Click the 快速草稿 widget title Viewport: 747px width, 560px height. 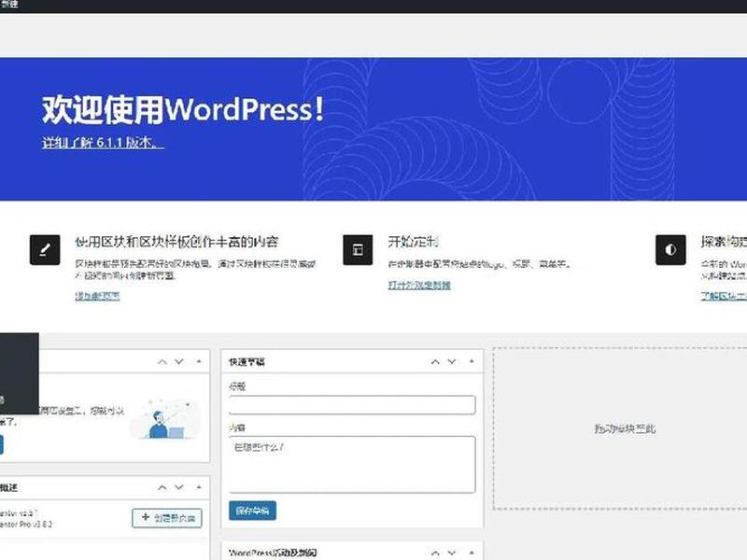coord(247,362)
